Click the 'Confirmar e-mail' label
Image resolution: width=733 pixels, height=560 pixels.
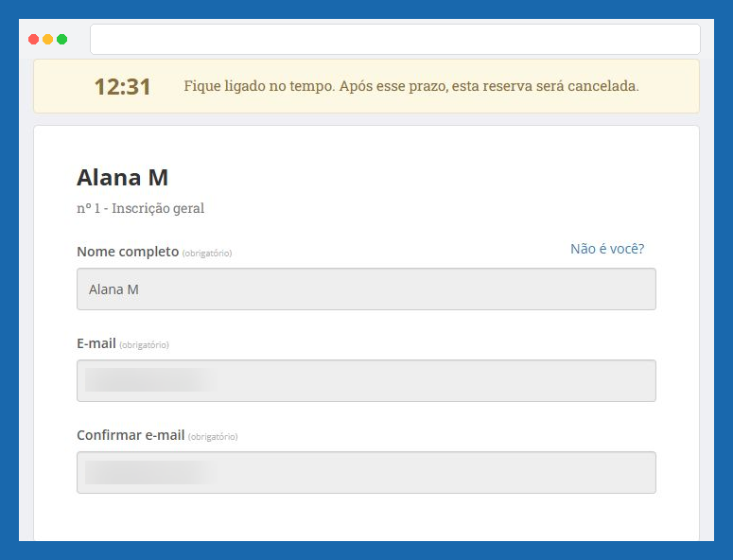pyautogui.click(x=131, y=435)
